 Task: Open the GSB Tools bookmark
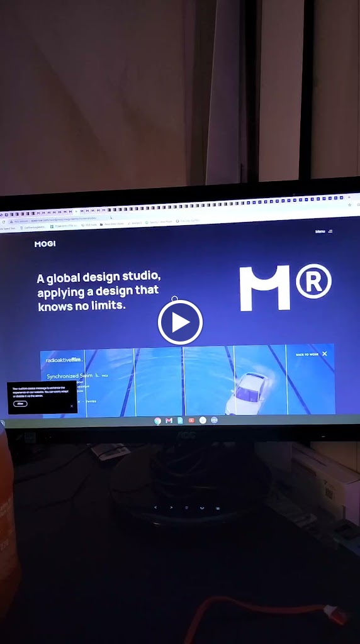(89, 225)
